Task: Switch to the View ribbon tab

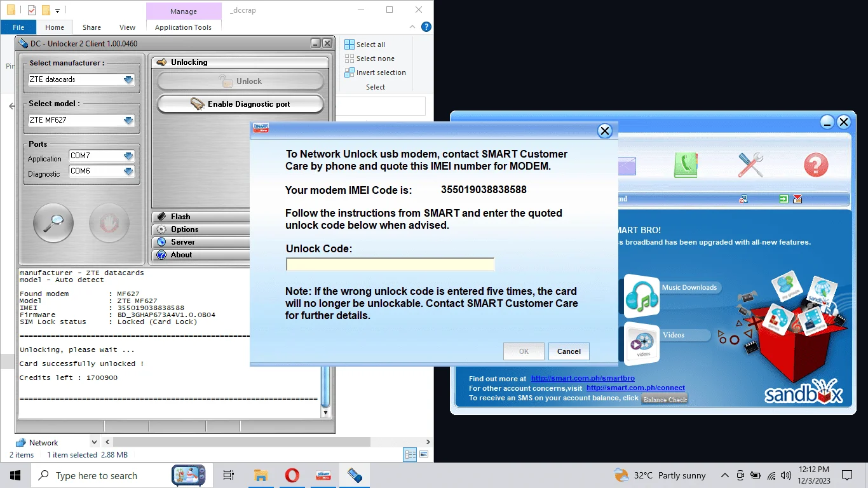Action: (x=128, y=27)
